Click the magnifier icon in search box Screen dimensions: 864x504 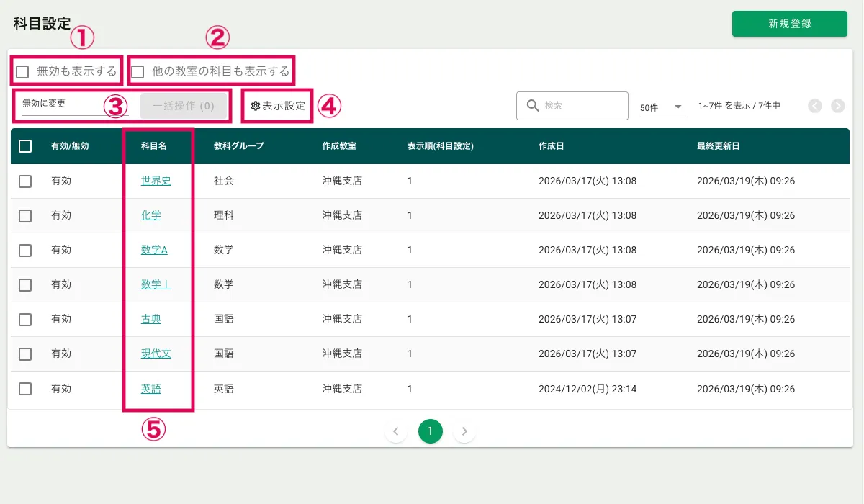533,106
